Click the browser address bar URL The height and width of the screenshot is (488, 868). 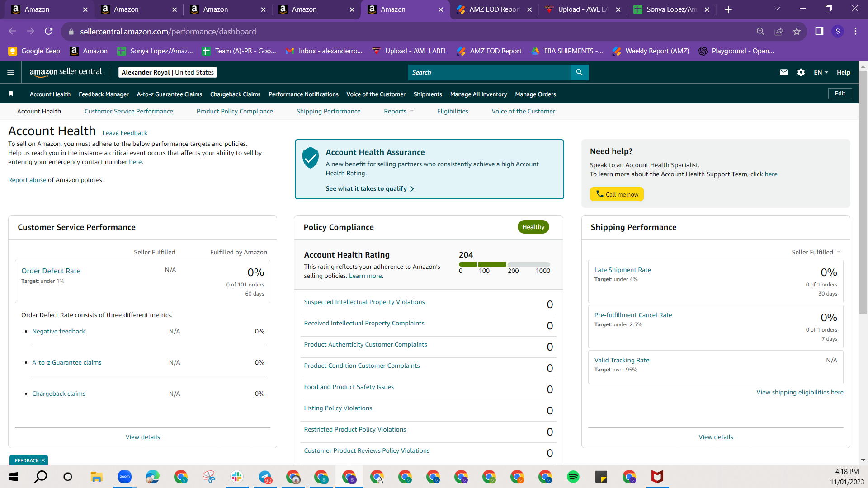coord(168,31)
